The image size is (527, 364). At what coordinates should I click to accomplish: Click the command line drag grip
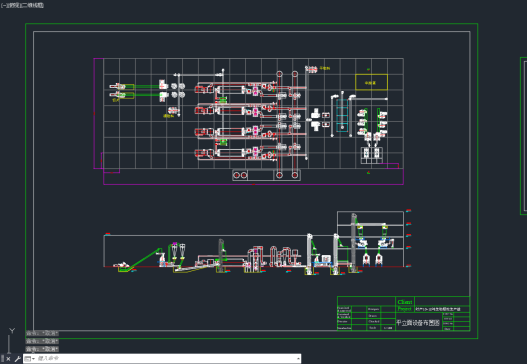2,359
